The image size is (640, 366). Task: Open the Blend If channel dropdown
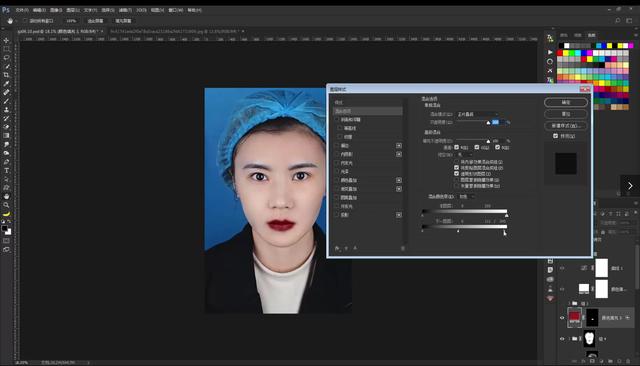click(467, 197)
